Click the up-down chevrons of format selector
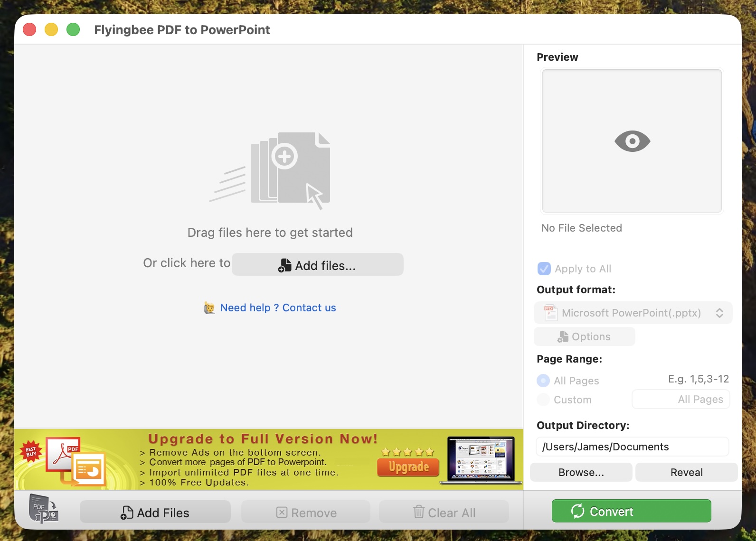Viewport: 756px width, 541px height. [719, 313]
